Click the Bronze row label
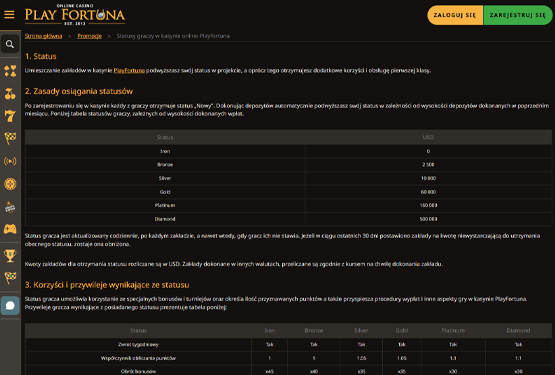The height and width of the screenshot is (375, 555). tap(165, 165)
